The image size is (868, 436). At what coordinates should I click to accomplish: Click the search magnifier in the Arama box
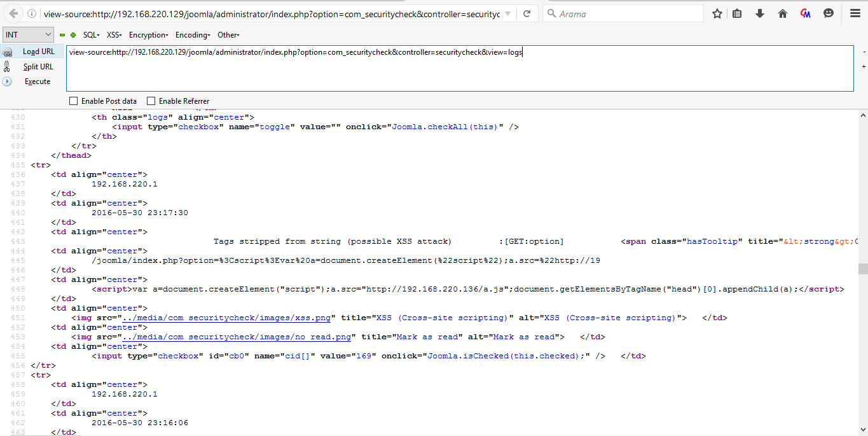[551, 13]
